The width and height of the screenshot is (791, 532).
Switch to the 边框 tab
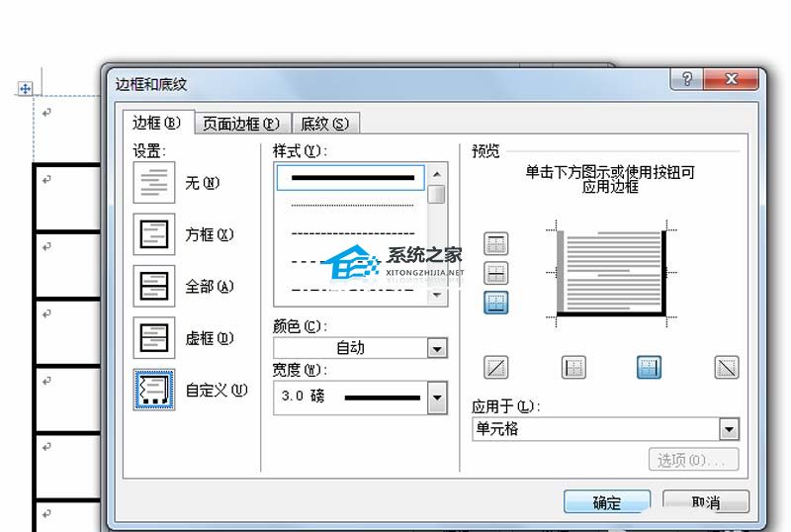[x=157, y=123]
